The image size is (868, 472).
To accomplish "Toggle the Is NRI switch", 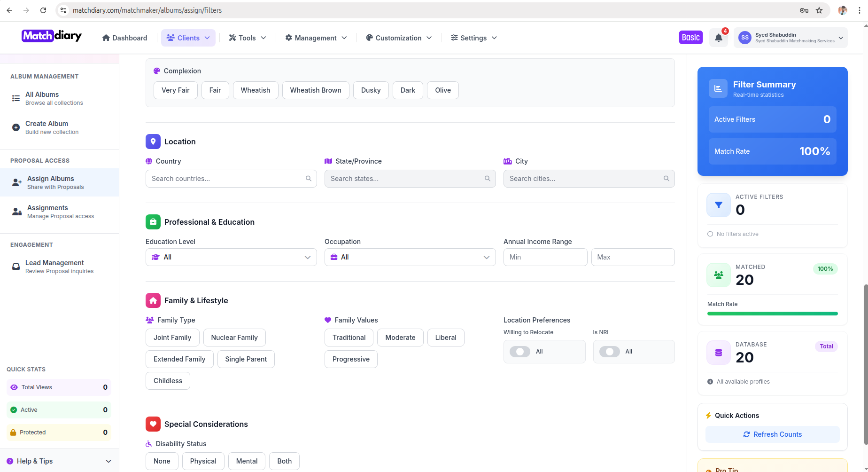I will pos(609,352).
